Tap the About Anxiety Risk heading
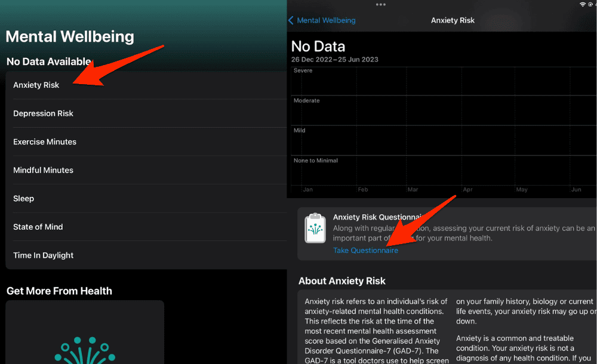The height and width of the screenshot is (364, 597). pos(341,281)
